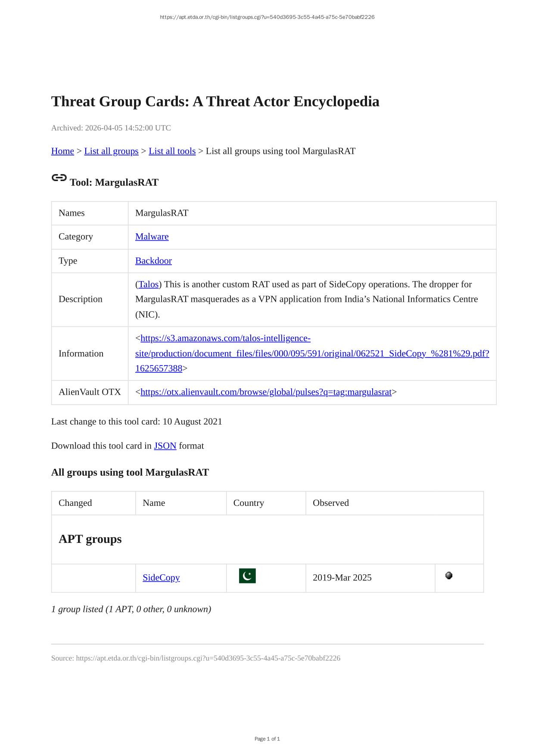Click the Name column header
The height and width of the screenshot is (756, 535).
click(154, 503)
